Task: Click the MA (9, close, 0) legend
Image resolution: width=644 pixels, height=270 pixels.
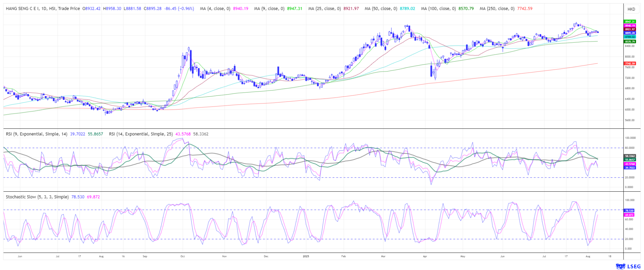Action: [x=269, y=8]
